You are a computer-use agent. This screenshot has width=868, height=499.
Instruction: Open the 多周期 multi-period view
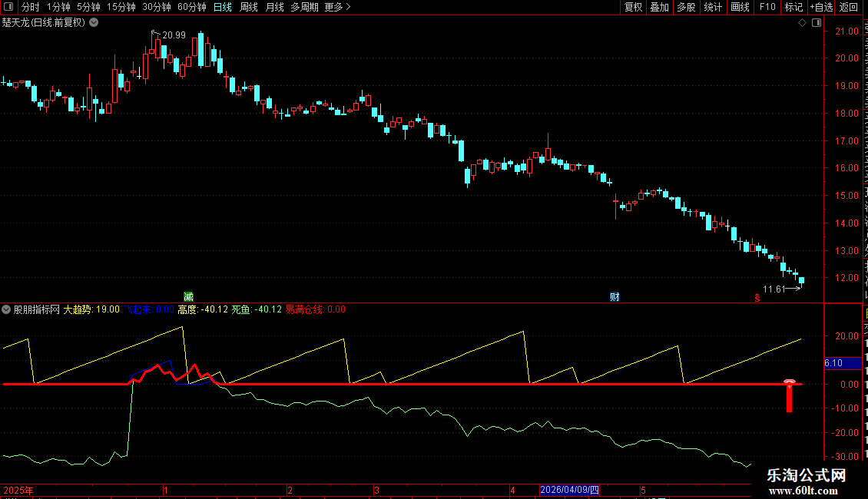304,7
